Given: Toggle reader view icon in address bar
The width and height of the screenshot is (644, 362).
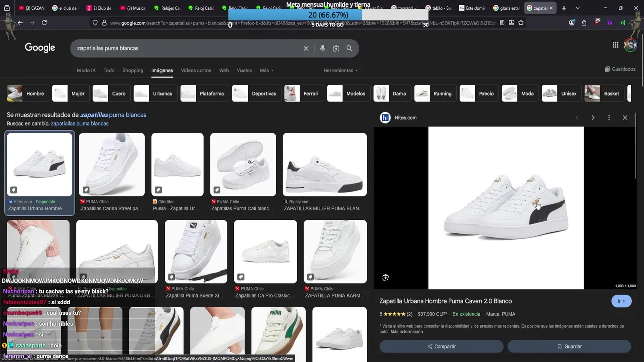Looking at the screenshot, I should (x=502, y=23).
